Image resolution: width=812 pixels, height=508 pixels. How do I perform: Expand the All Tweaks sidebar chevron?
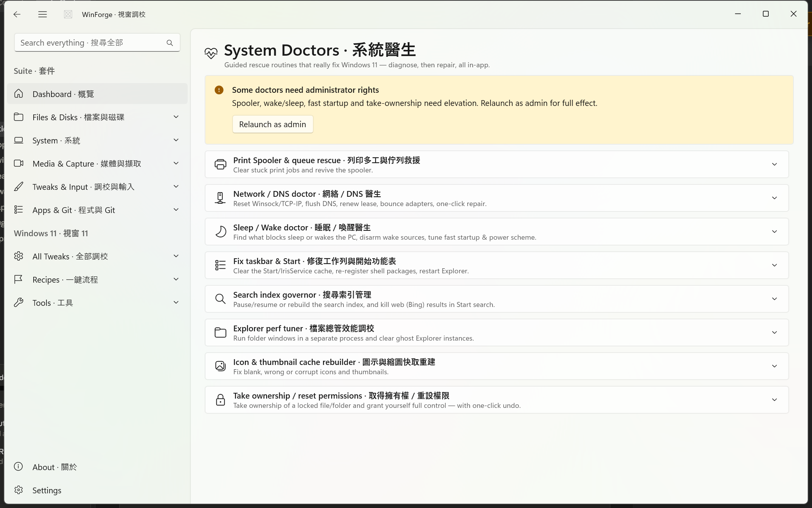pos(176,256)
